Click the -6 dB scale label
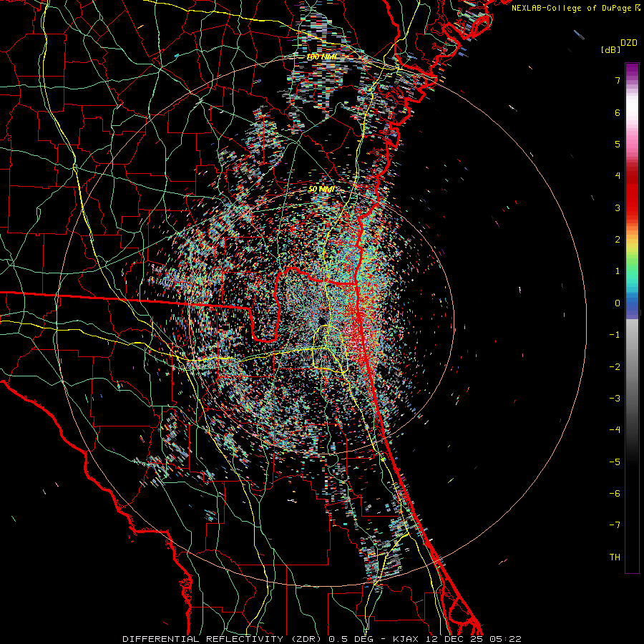Screen dimensions: 644x644 (x=615, y=494)
